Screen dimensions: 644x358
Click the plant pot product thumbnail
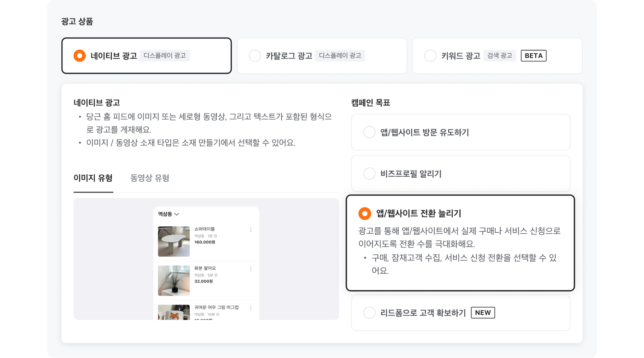(174, 280)
